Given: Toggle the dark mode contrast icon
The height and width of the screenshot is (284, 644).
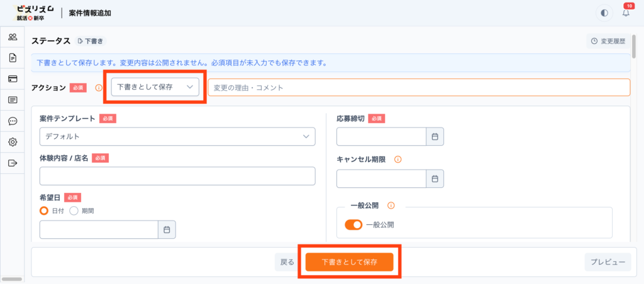Looking at the screenshot, I should tap(604, 13).
